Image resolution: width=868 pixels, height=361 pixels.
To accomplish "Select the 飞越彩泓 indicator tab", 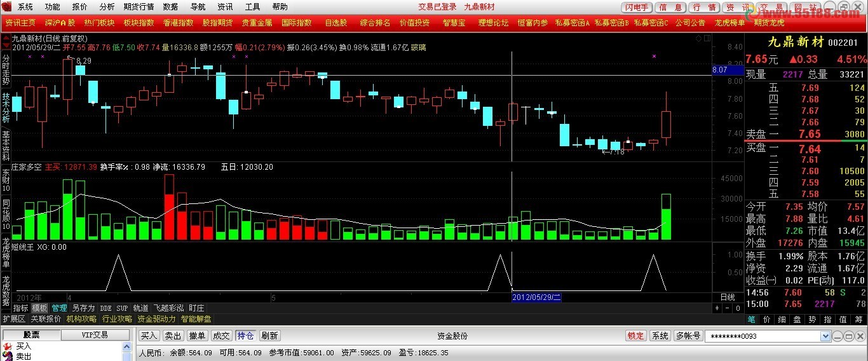I will coord(168,308).
